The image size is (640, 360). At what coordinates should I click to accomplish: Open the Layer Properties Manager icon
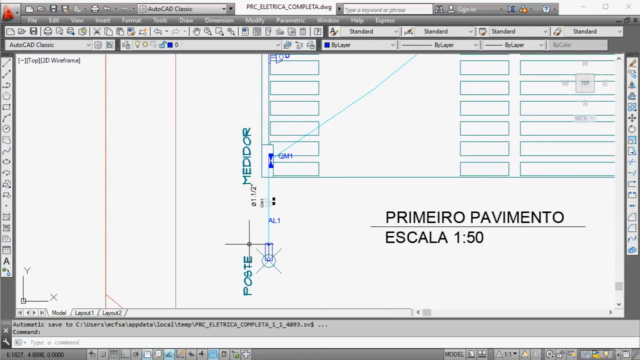point(126,45)
